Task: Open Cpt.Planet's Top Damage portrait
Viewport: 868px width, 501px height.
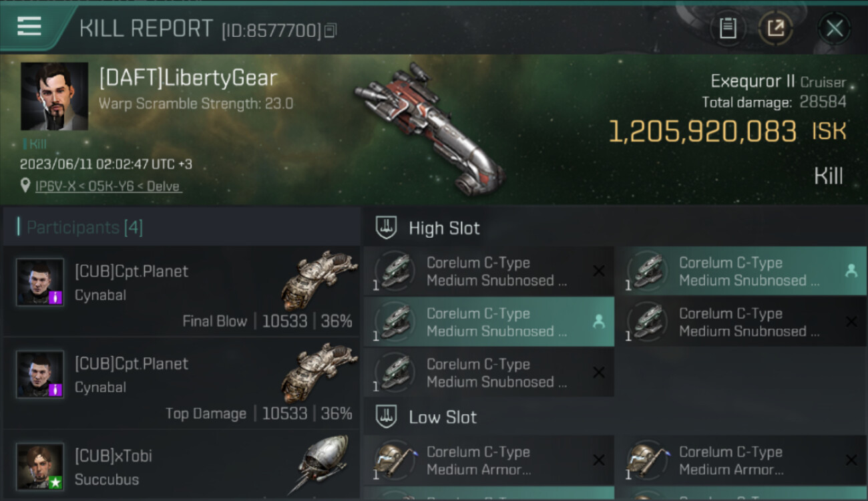Action: 40,375
